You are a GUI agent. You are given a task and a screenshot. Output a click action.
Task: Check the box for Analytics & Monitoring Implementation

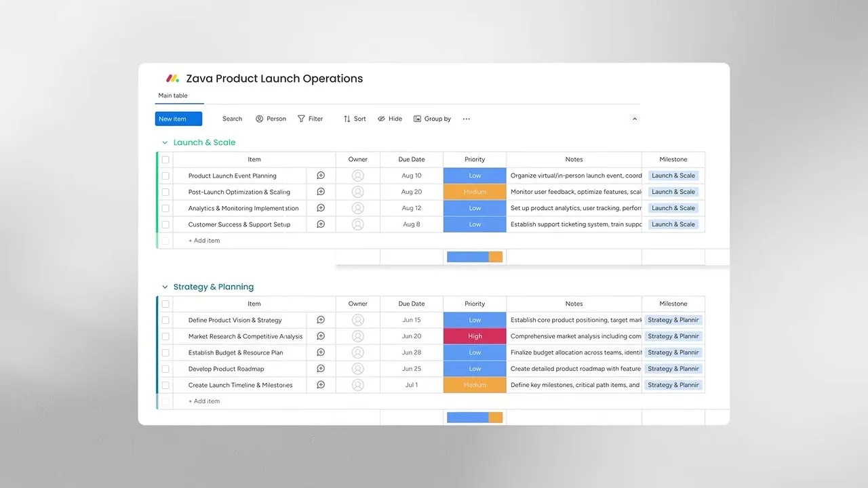[x=165, y=208]
